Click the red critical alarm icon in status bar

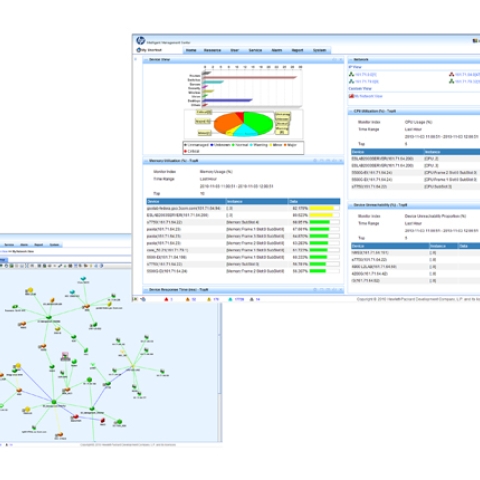[x=166, y=299]
